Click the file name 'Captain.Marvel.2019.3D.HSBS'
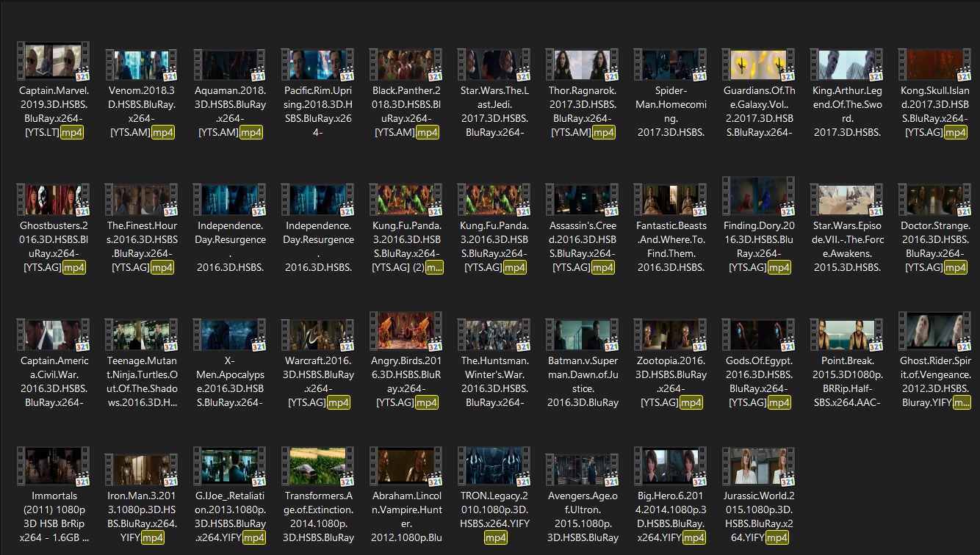This screenshot has width=980, height=555. 53,111
